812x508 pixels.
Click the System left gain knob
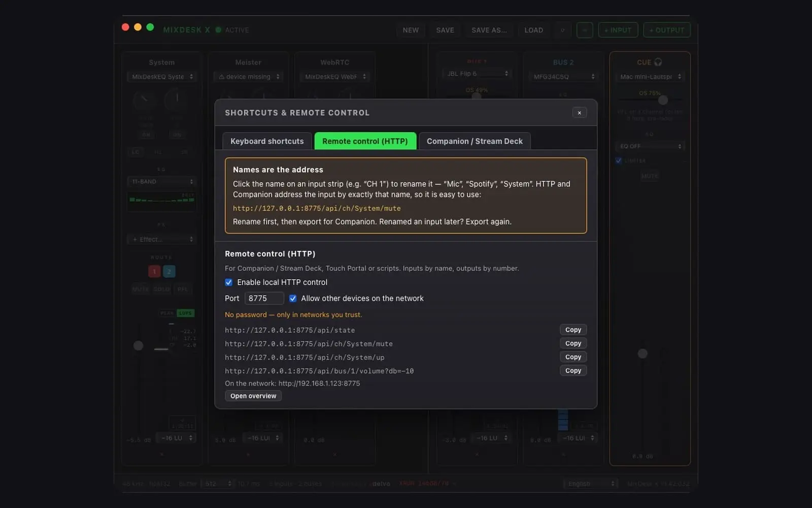144,100
